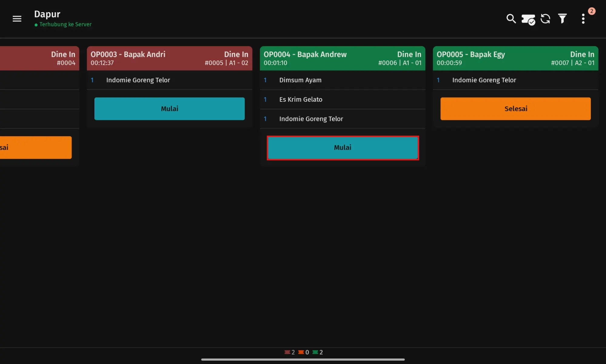Click the green ticket counter icon
The image size is (606, 364).
pyautogui.click(x=315, y=352)
